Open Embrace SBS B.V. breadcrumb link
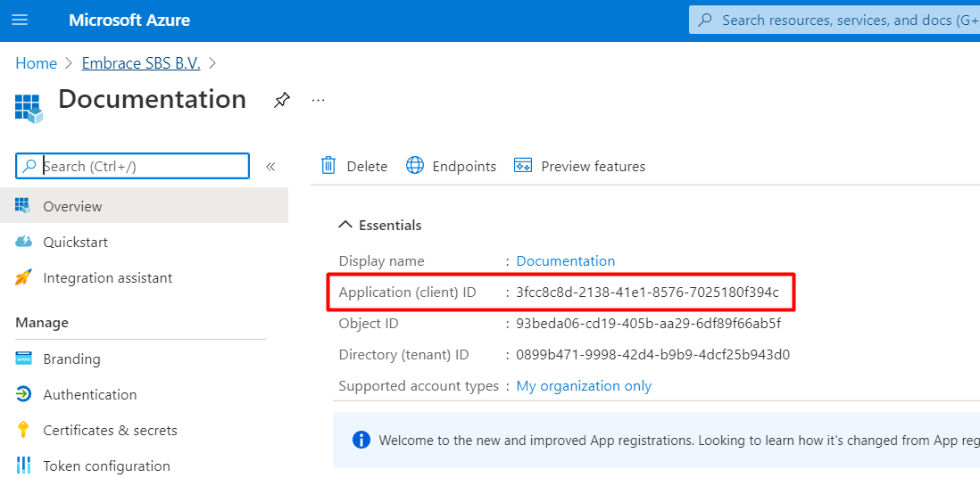Viewport: 980px width, 478px height. coord(141,63)
